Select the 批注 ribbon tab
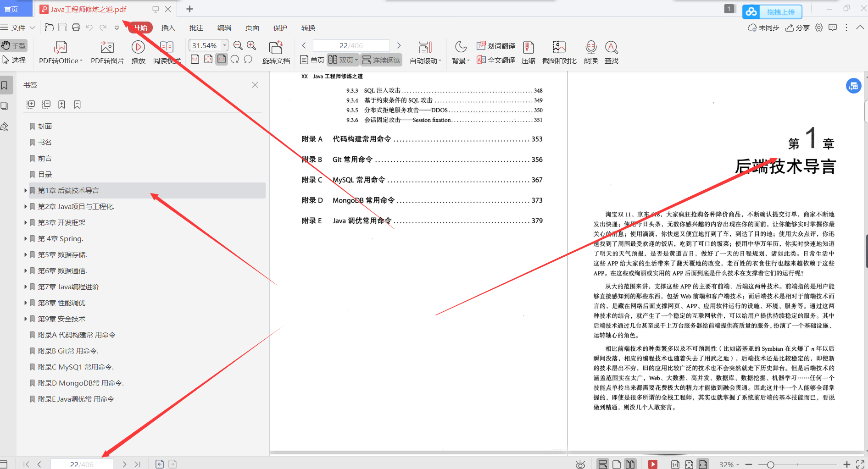The height and width of the screenshot is (469, 868). (196, 28)
